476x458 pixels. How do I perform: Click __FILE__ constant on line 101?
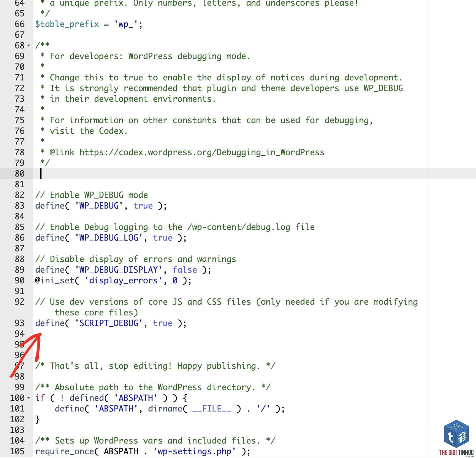pos(212,409)
